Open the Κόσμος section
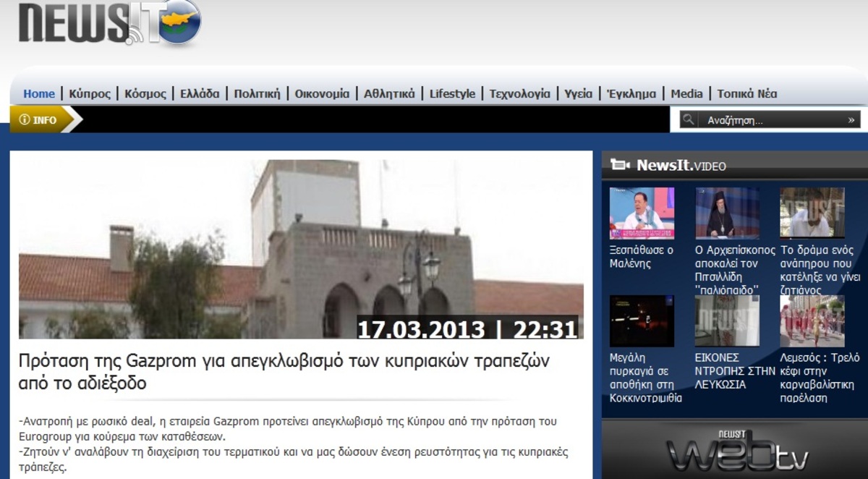This screenshot has width=868, height=479. [145, 93]
